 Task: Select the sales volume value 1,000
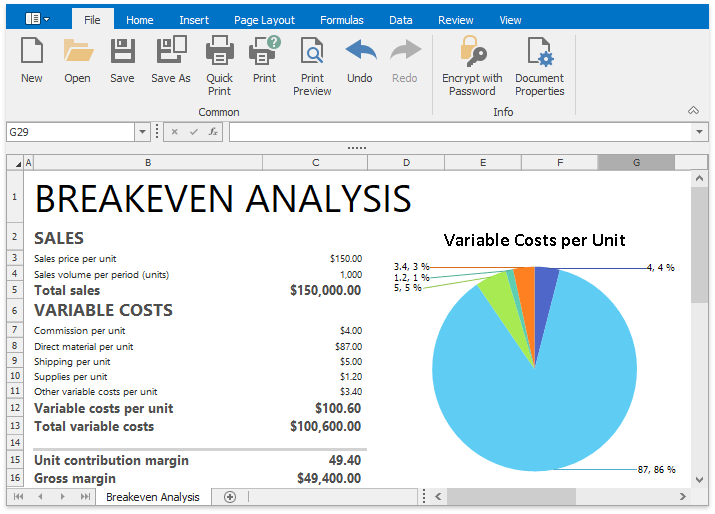pyautogui.click(x=351, y=275)
